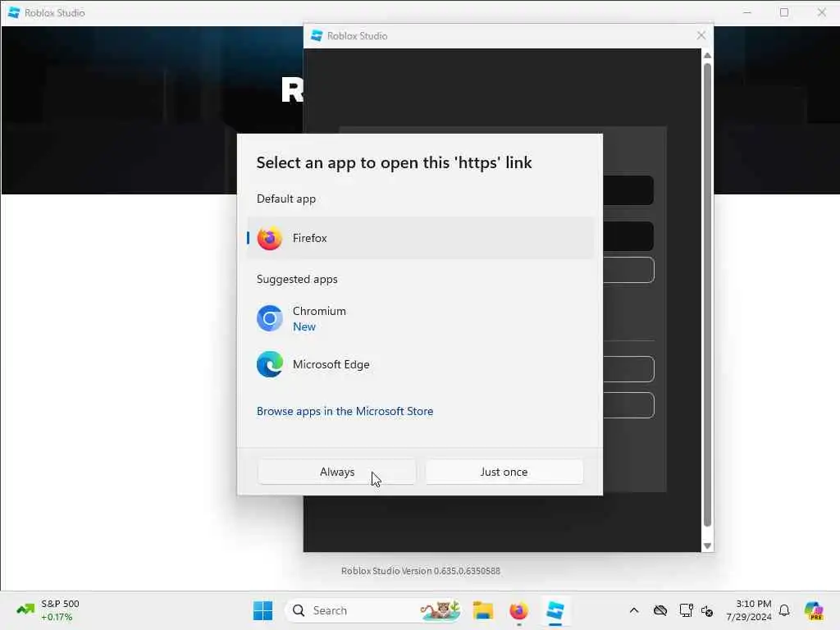This screenshot has height=630, width=840.
Task: Open the notifications bell icon
Action: click(x=784, y=610)
